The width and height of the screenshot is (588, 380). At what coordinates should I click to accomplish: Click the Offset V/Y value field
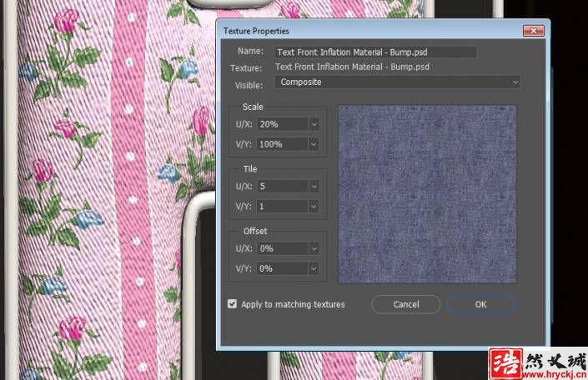pos(283,268)
